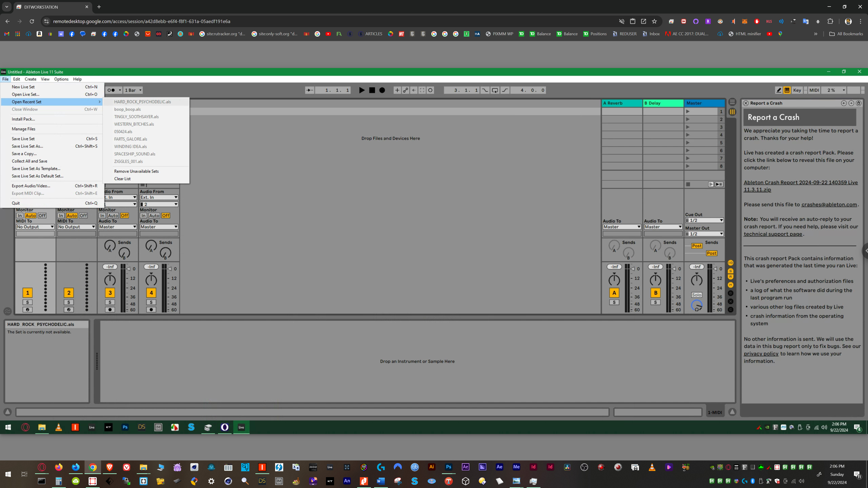Arm the Arrangement Record button
Image resolution: width=868 pixels, height=488 pixels.
coord(382,90)
